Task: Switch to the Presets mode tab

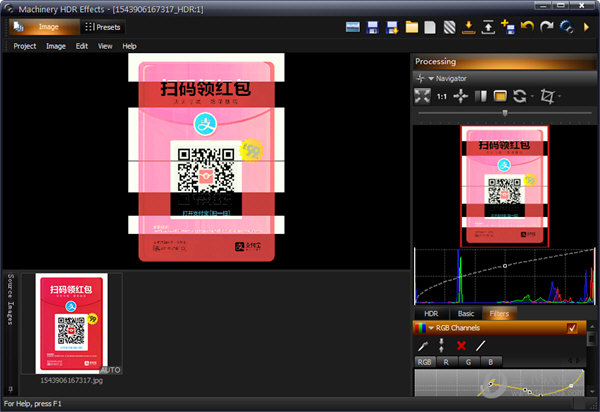Action: [x=103, y=27]
